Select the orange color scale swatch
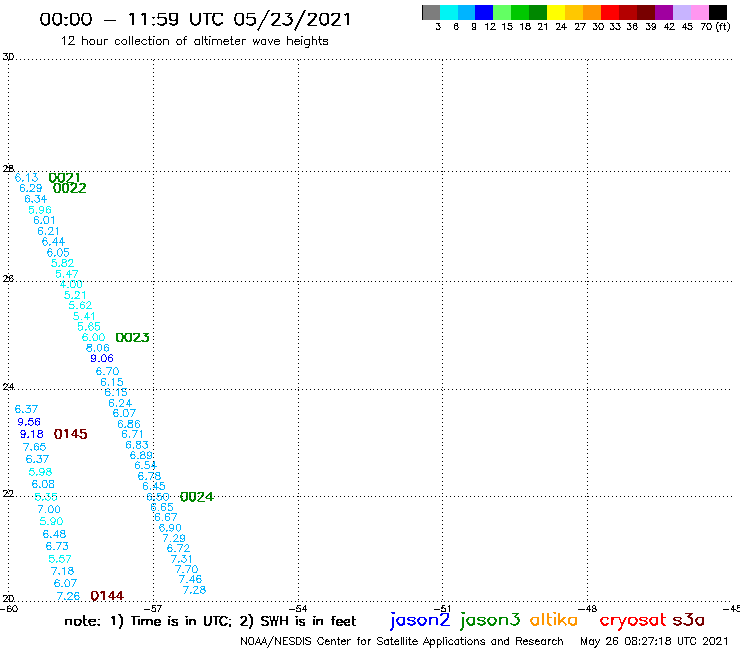The height and width of the screenshot is (650, 740). (x=592, y=12)
